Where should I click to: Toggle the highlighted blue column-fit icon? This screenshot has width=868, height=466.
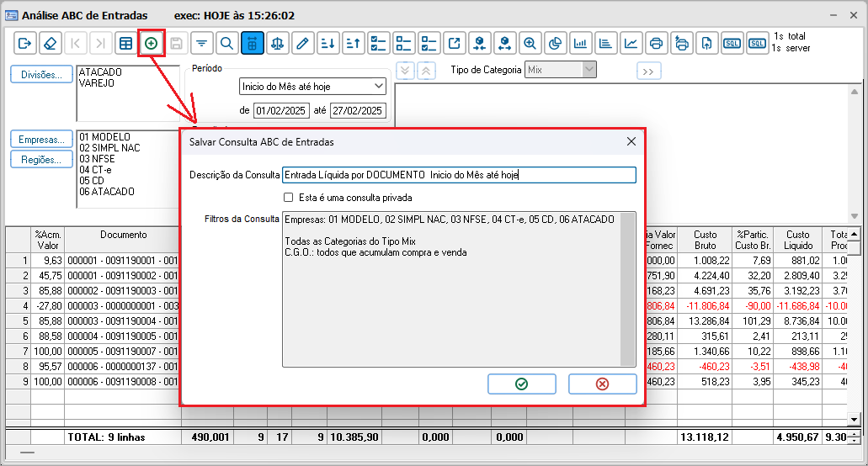tap(253, 43)
